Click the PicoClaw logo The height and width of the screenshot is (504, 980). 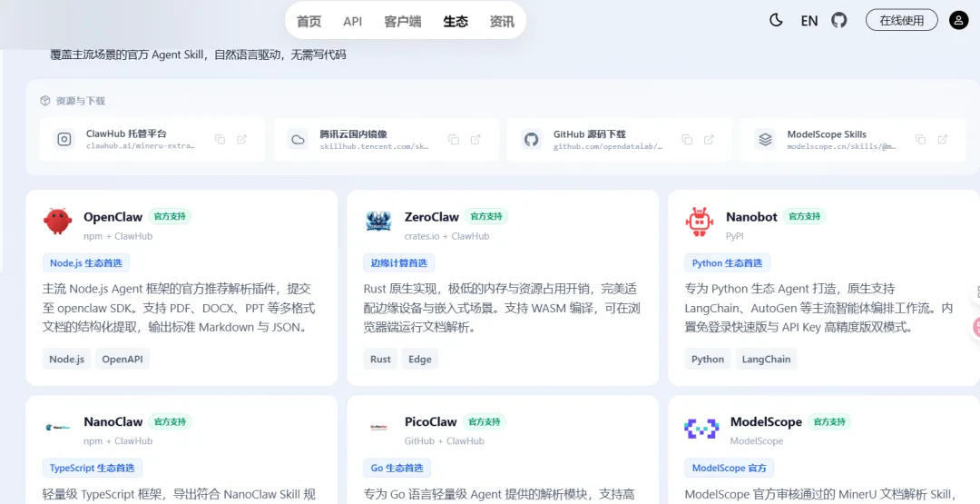[x=378, y=427]
